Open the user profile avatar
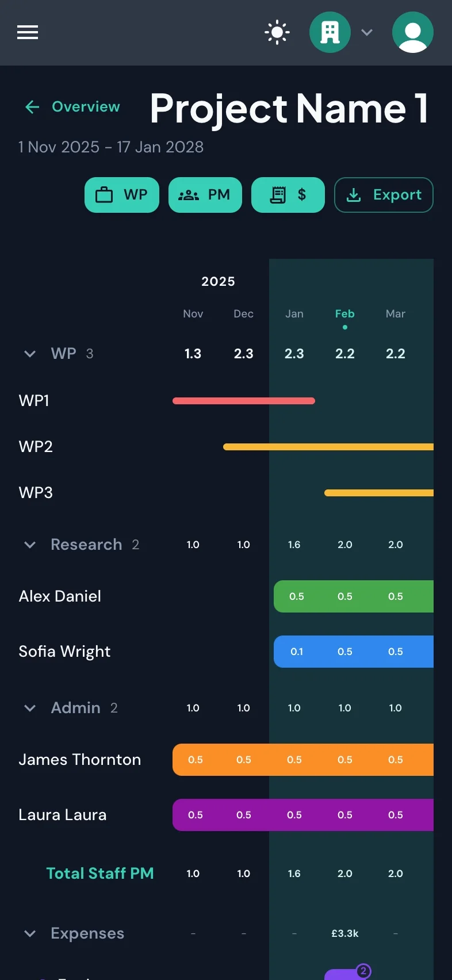 pos(413,32)
